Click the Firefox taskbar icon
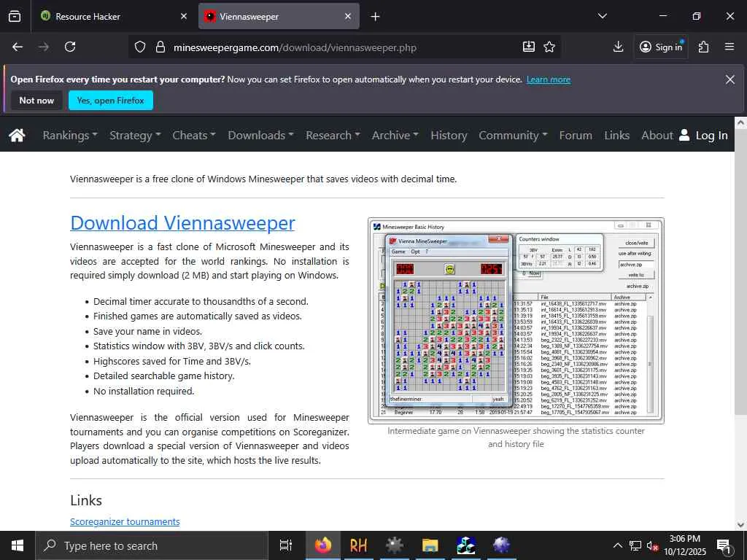747x560 pixels. (322, 545)
